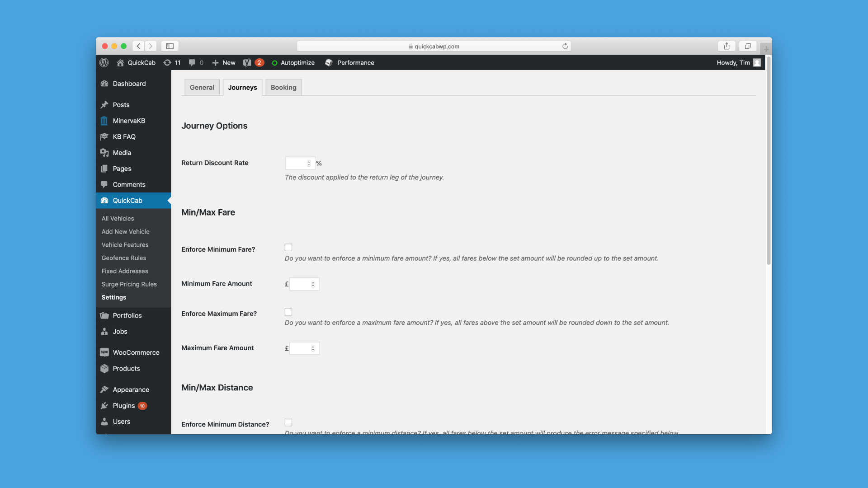The image size is (868, 488).
Task: Click the page's vertical scrollbar
Action: tap(769, 160)
